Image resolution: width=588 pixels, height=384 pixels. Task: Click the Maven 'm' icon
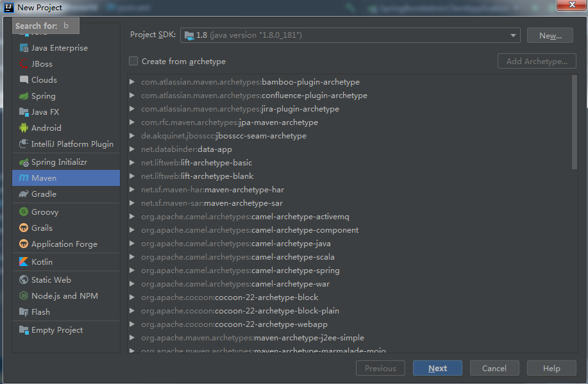point(24,178)
